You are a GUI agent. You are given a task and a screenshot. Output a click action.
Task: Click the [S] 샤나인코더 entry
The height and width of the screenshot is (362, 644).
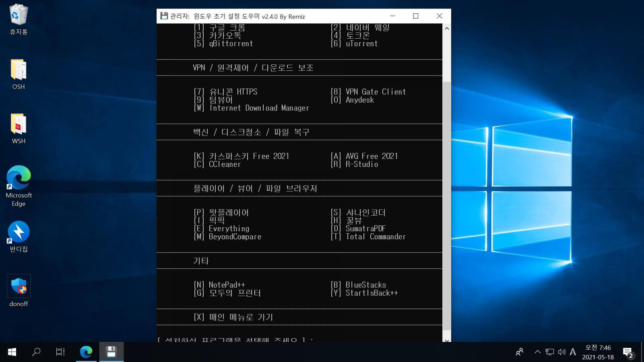pos(358,212)
